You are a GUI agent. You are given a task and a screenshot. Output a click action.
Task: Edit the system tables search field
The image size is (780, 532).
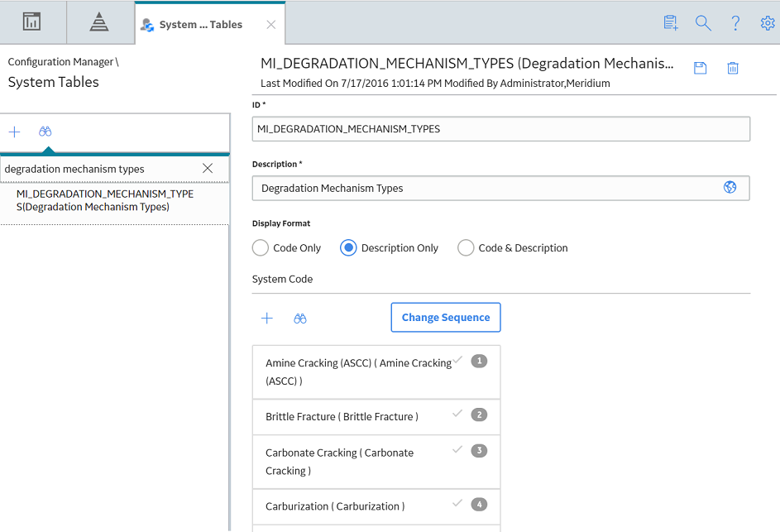coord(99,170)
